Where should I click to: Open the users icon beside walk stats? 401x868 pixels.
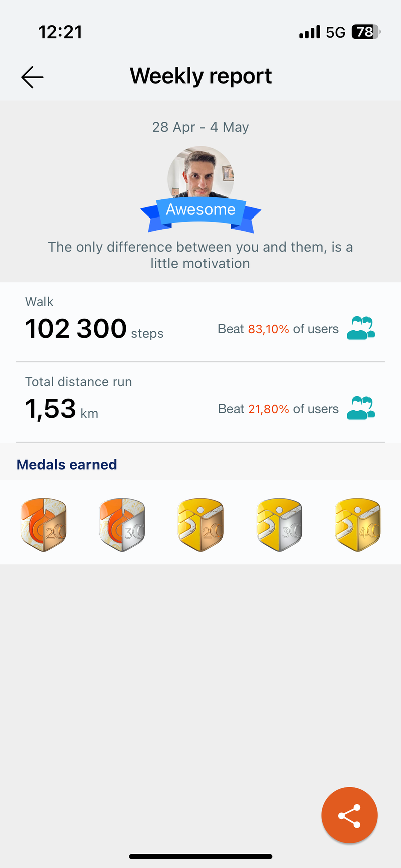point(361,328)
